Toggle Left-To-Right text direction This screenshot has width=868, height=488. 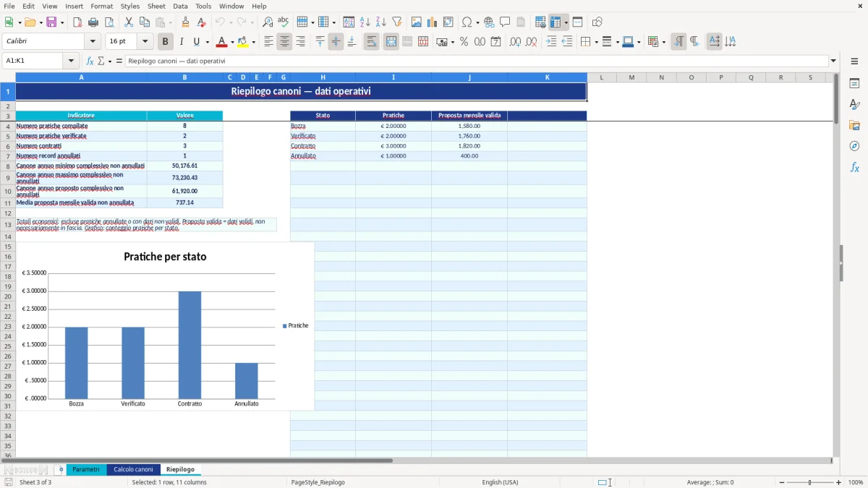point(678,42)
